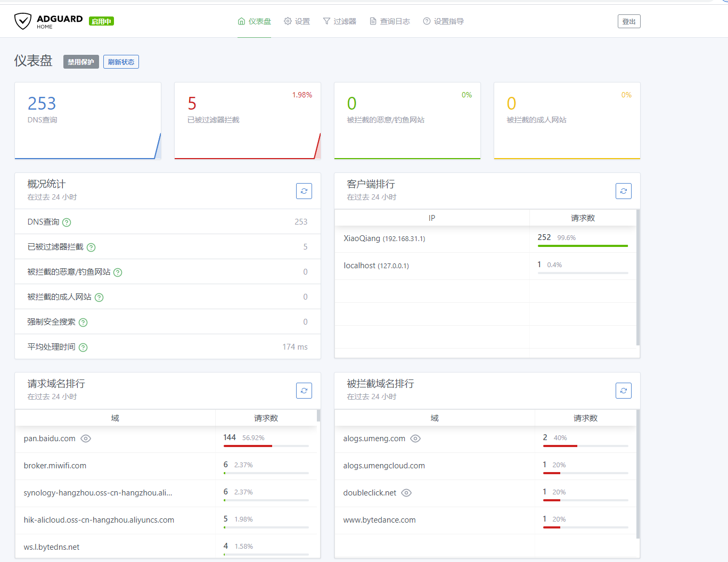Refresh the 概况统计 statistics card
Image resolution: width=728 pixels, height=562 pixels.
pos(304,191)
